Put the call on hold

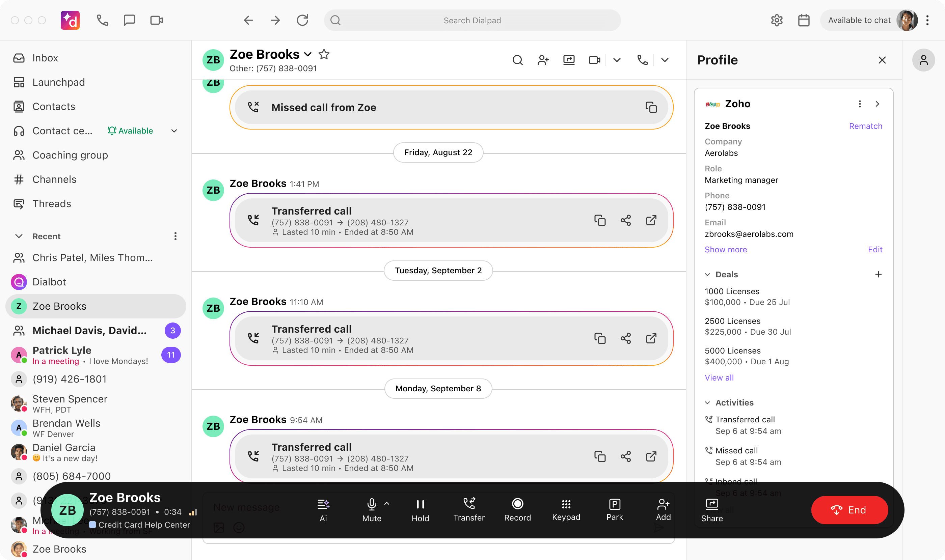(420, 509)
